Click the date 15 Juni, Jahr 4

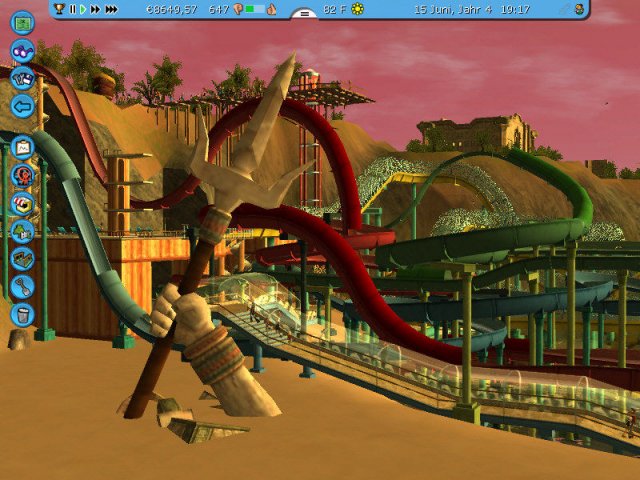click(x=453, y=9)
